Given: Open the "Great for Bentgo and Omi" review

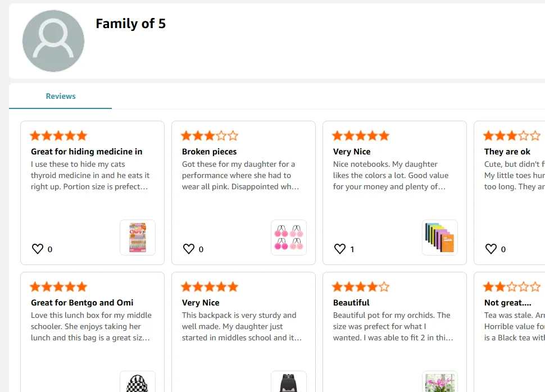Looking at the screenshot, I should [x=82, y=303].
